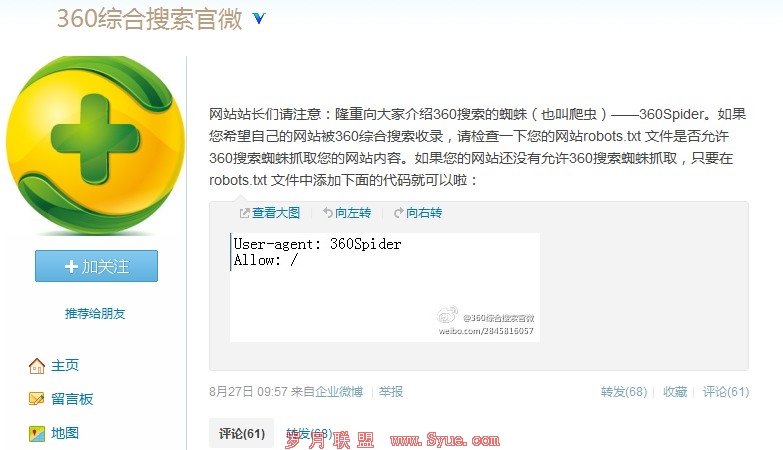Click the 360 green plus avatar logo
783x450 pixels.
click(x=95, y=145)
